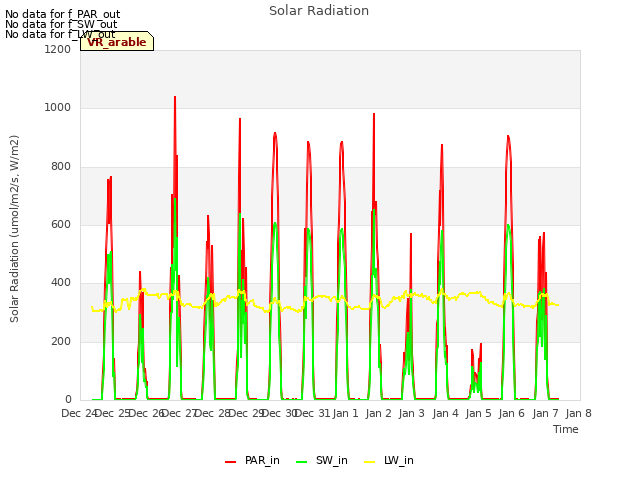
Task: Click the Solar Radiation y-axis label
Action: click(x=14, y=229)
